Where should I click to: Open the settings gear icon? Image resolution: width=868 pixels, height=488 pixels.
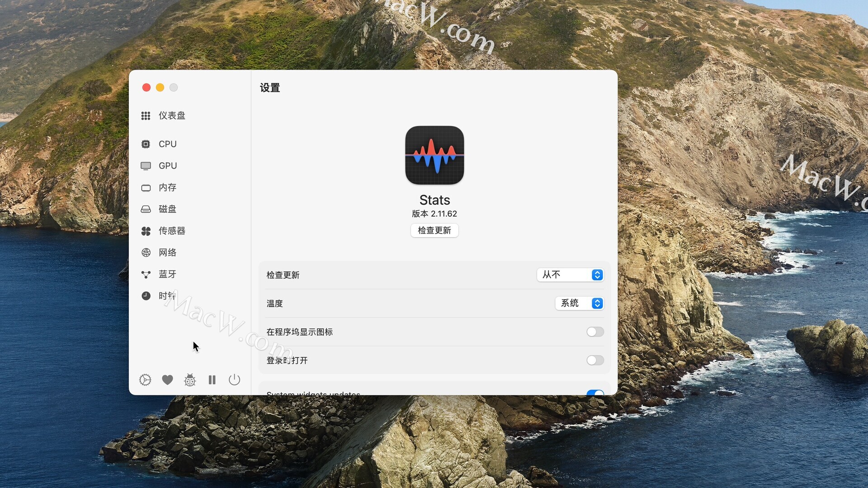pos(145,380)
